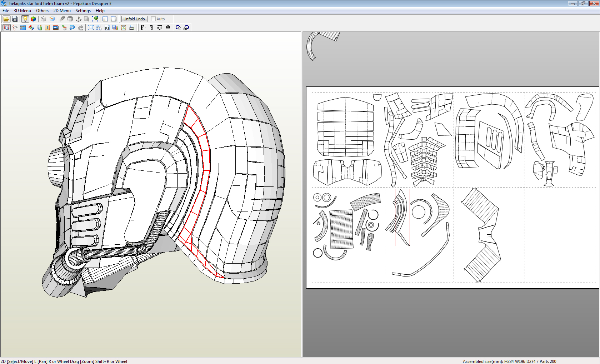Screen dimensions: 600x364
Task: Click the Print printer icon
Action: click(x=132, y=28)
